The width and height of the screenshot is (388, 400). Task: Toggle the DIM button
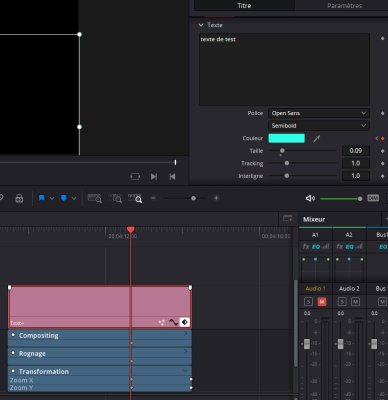tap(373, 198)
